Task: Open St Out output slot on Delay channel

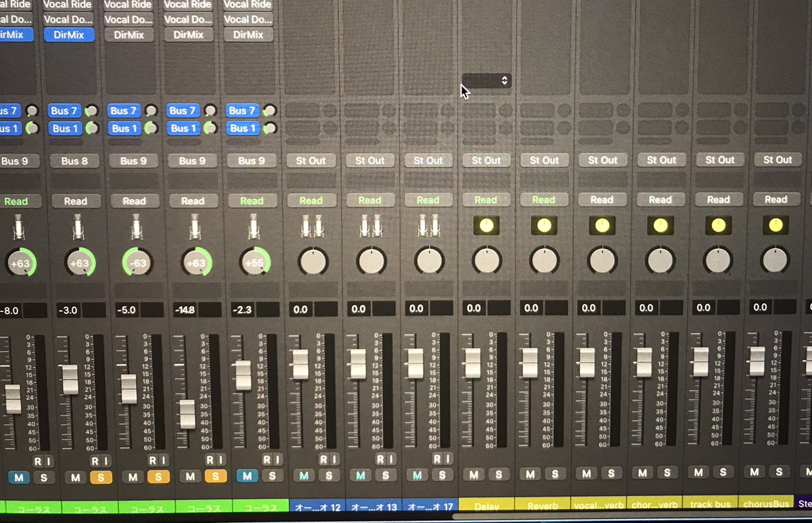Action: tap(486, 160)
